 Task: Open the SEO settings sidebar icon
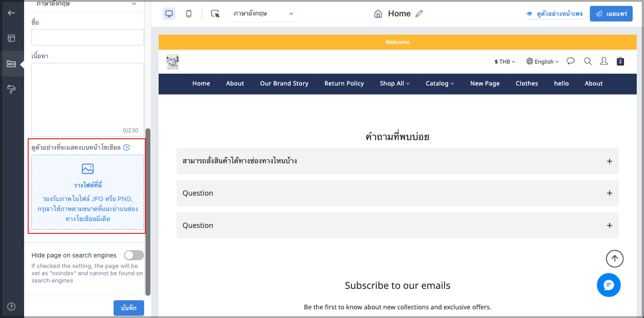pos(11,64)
